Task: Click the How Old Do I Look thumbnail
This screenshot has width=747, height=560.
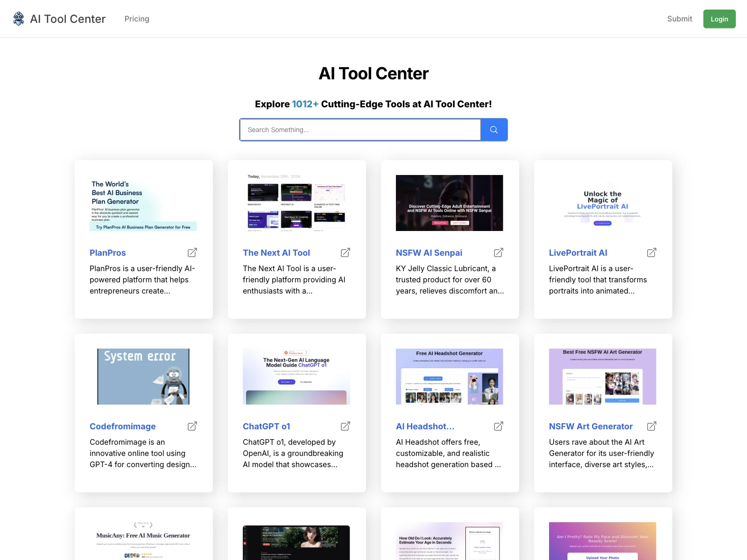Action: [x=450, y=541]
